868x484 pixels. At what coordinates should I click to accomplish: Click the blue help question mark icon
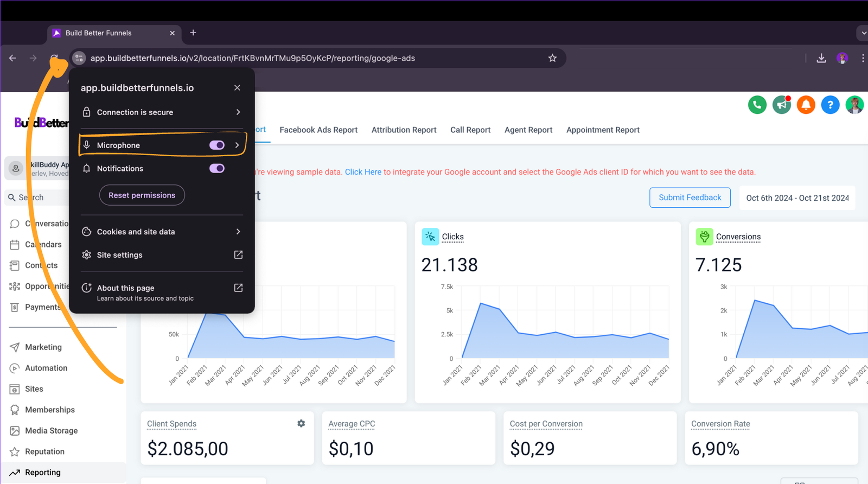pos(830,105)
